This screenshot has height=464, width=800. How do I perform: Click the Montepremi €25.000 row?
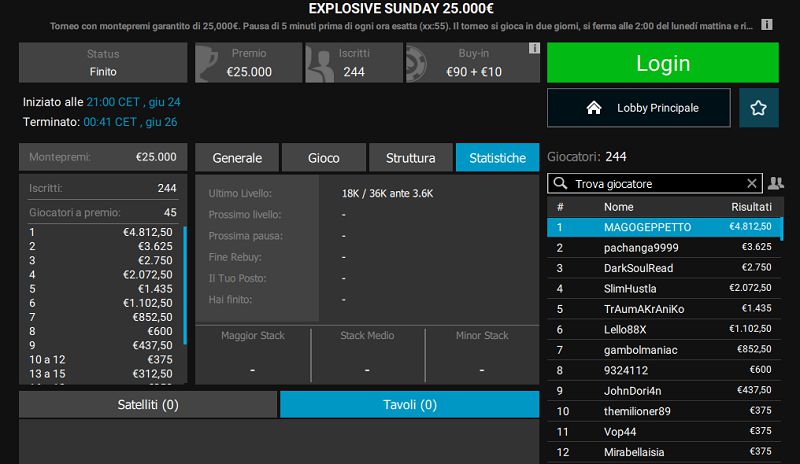point(103,157)
